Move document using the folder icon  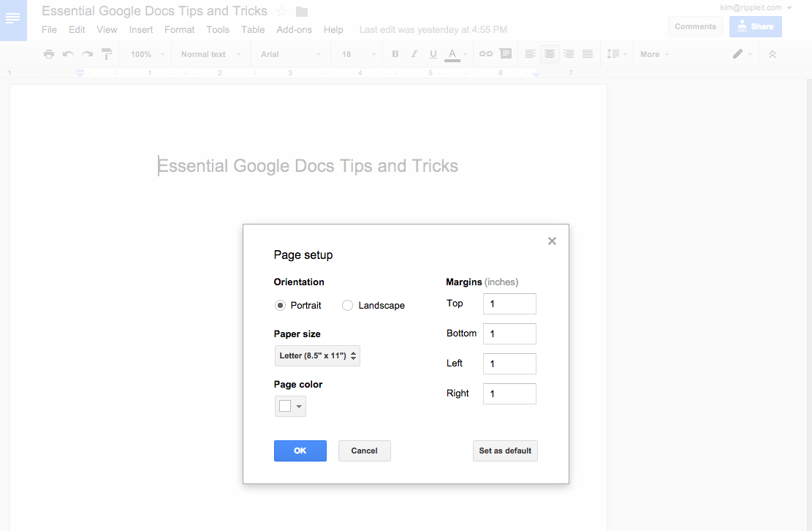coord(302,12)
